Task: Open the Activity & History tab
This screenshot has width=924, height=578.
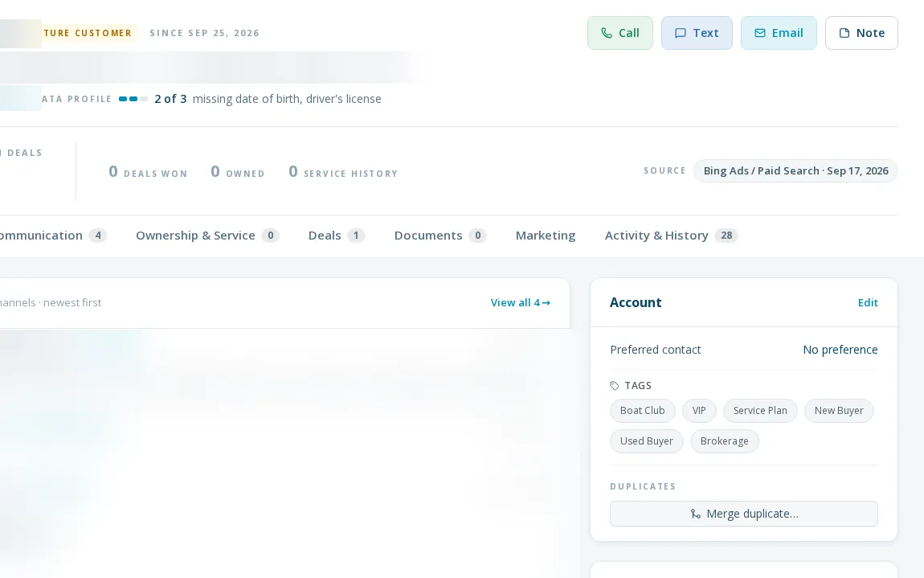Action: click(x=671, y=236)
